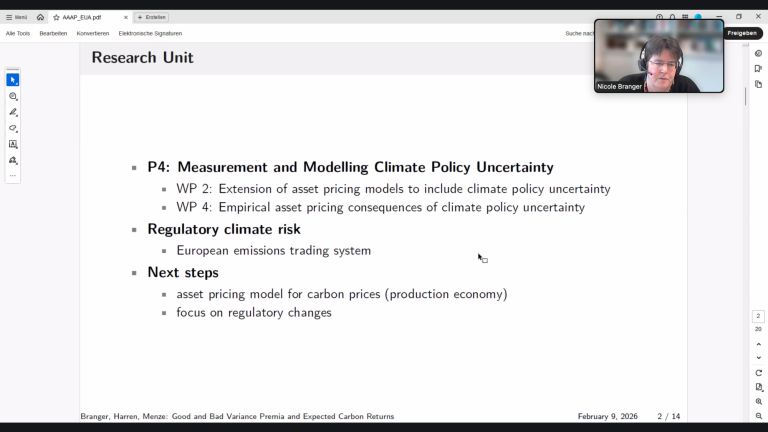Zoom out using magnifier minus icon
This screenshot has width=768, height=432.
pos(759,416)
